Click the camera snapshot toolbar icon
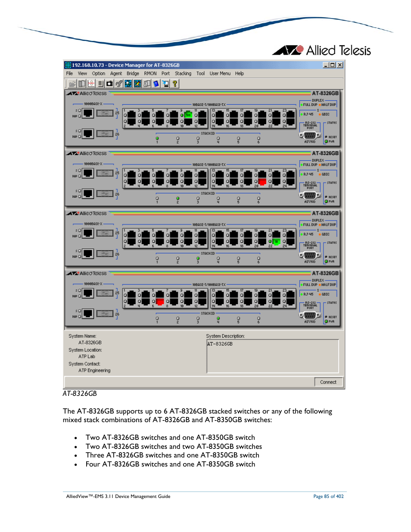This screenshot has height=532, width=411. (109, 84)
